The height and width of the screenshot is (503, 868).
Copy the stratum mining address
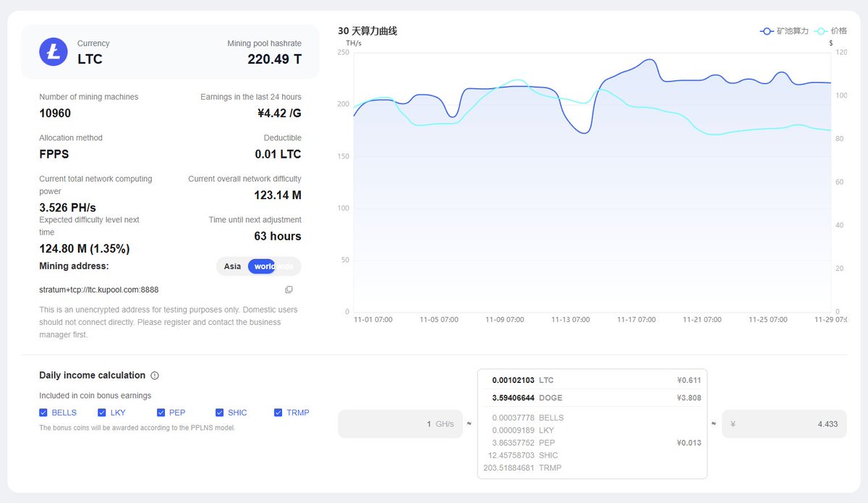(289, 289)
